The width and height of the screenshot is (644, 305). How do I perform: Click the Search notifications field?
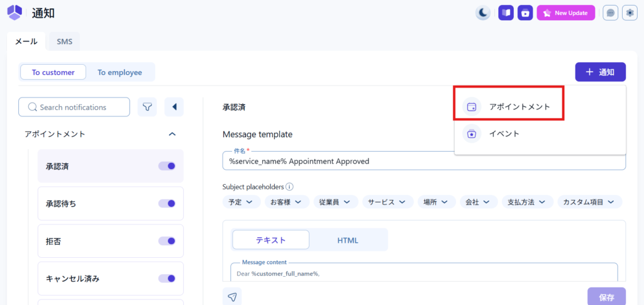tap(74, 107)
